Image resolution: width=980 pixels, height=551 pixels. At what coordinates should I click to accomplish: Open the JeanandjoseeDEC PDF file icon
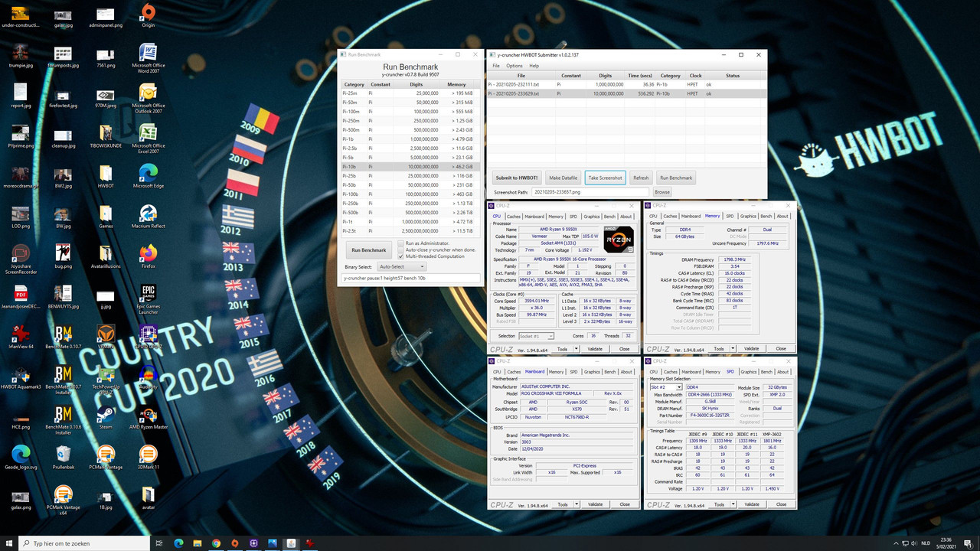pyautogui.click(x=21, y=295)
